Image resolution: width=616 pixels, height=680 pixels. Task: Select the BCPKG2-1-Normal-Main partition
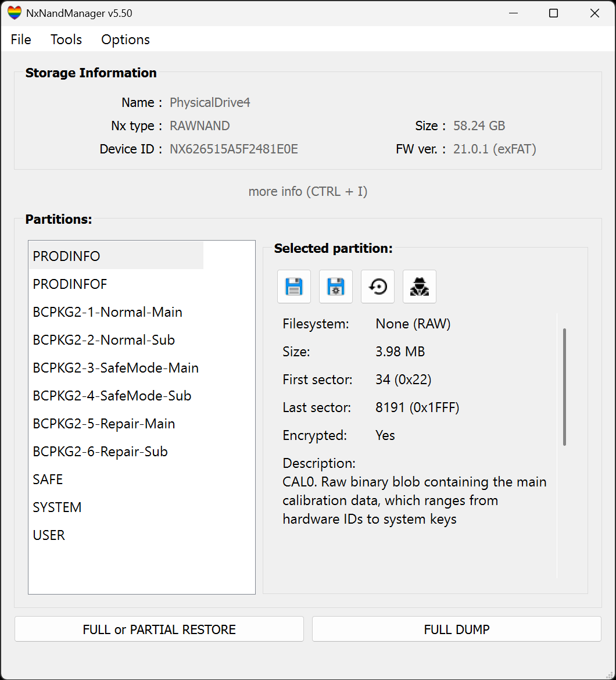(108, 312)
